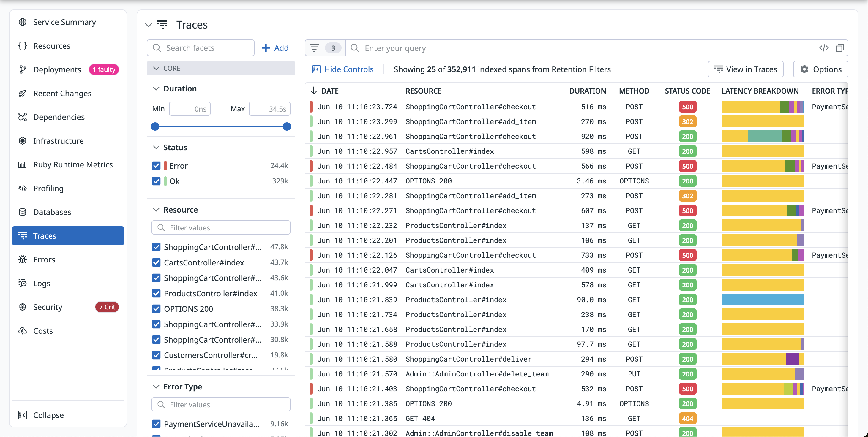Uncheck the Ok status checkbox
Screen dimensions: 868x437
coord(156,181)
